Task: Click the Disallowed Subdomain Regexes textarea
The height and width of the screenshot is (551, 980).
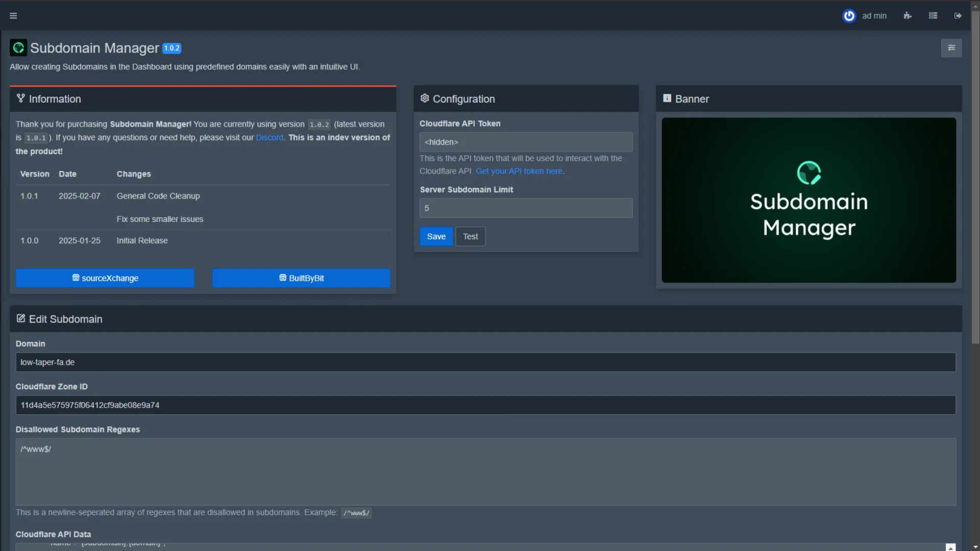Action: 485,472
